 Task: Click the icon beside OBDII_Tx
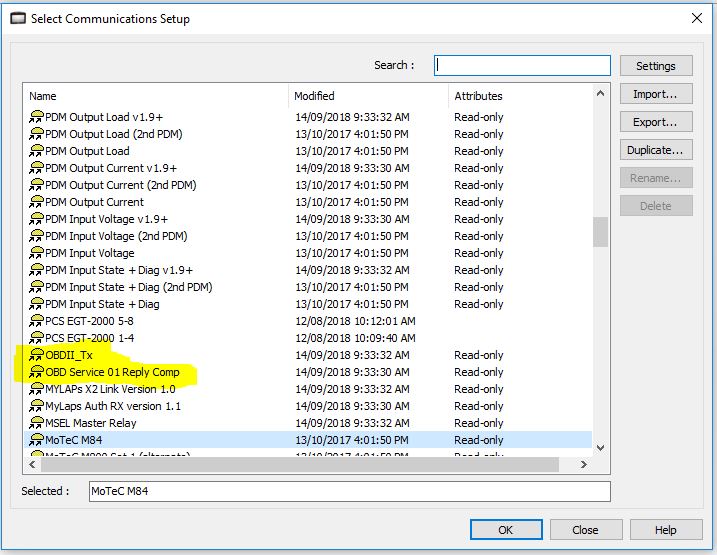coord(37,355)
